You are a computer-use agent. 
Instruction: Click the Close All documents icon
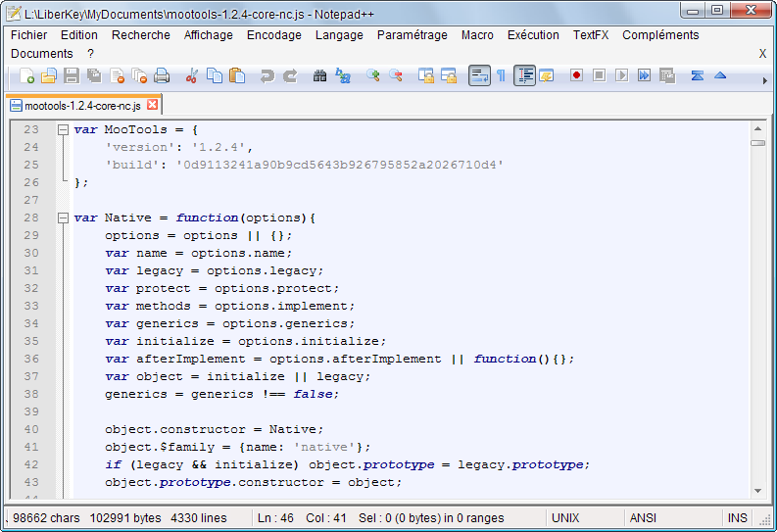[139, 75]
